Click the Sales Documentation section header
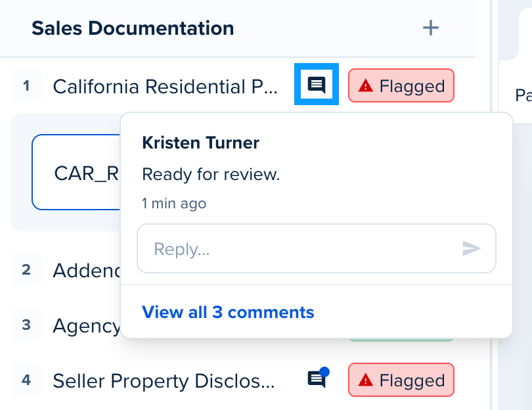Viewport: 532px width, 410px height. pos(133,28)
